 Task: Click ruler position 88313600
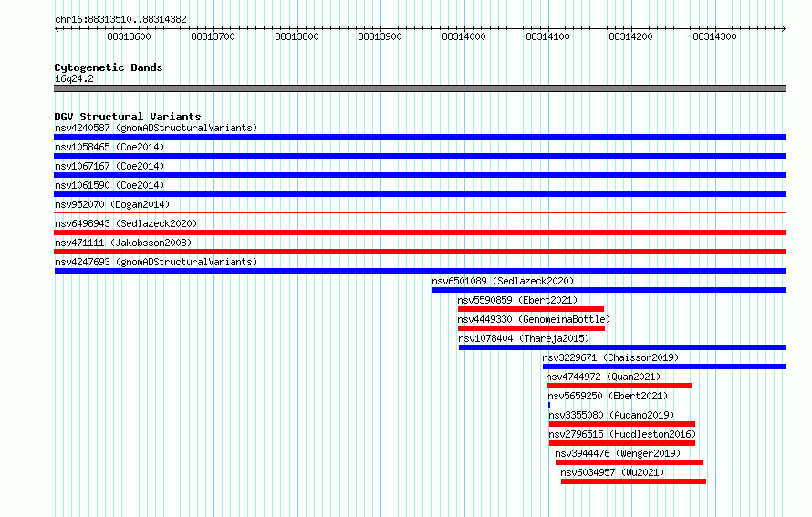[129, 36]
